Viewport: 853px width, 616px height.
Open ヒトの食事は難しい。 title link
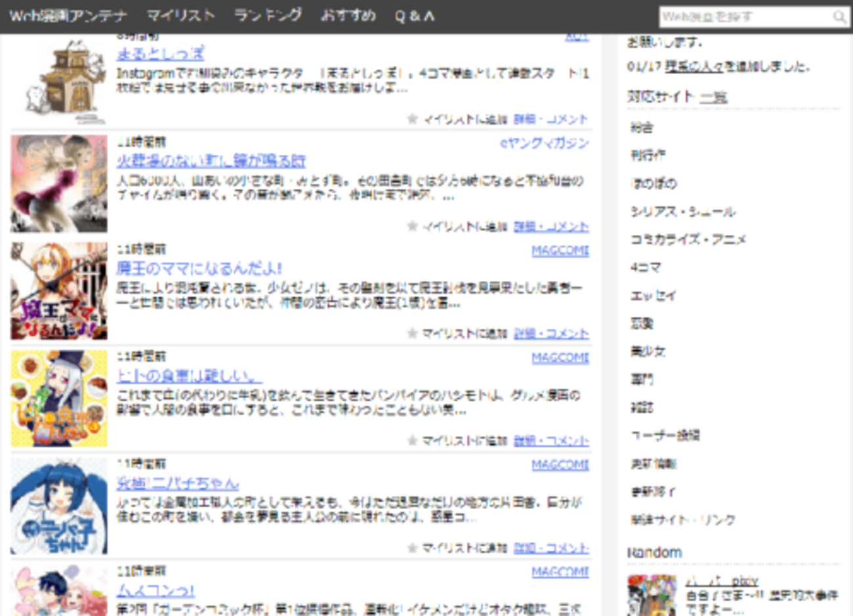189,375
